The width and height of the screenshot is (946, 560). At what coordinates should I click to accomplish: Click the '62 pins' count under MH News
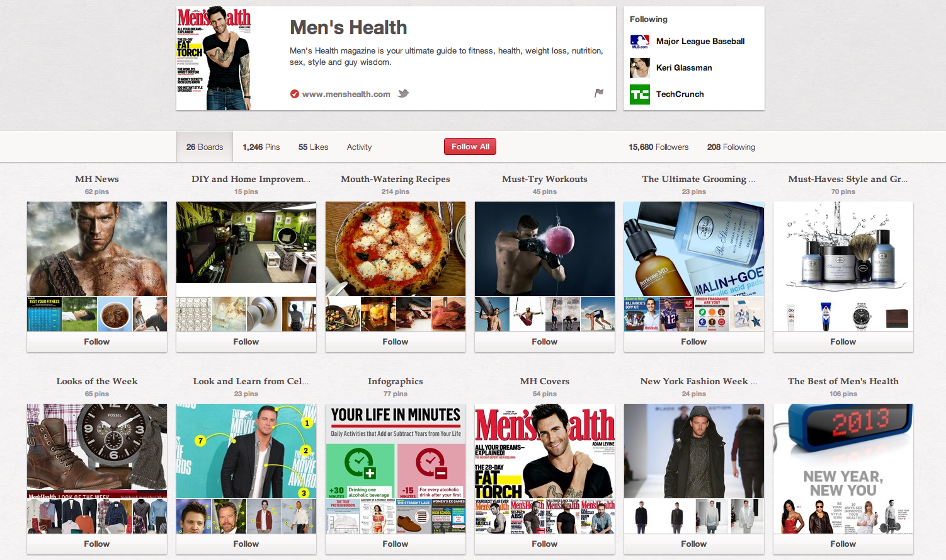(97, 191)
